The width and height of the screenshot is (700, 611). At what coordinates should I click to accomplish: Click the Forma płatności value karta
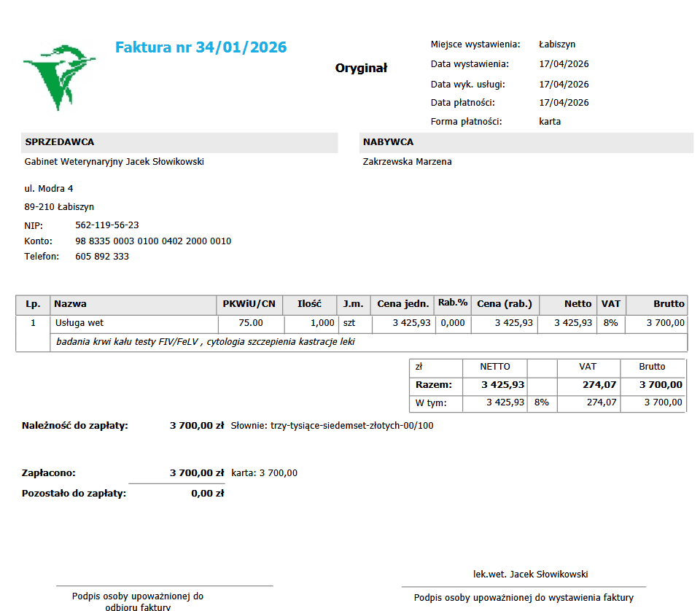pyautogui.click(x=550, y=121)
